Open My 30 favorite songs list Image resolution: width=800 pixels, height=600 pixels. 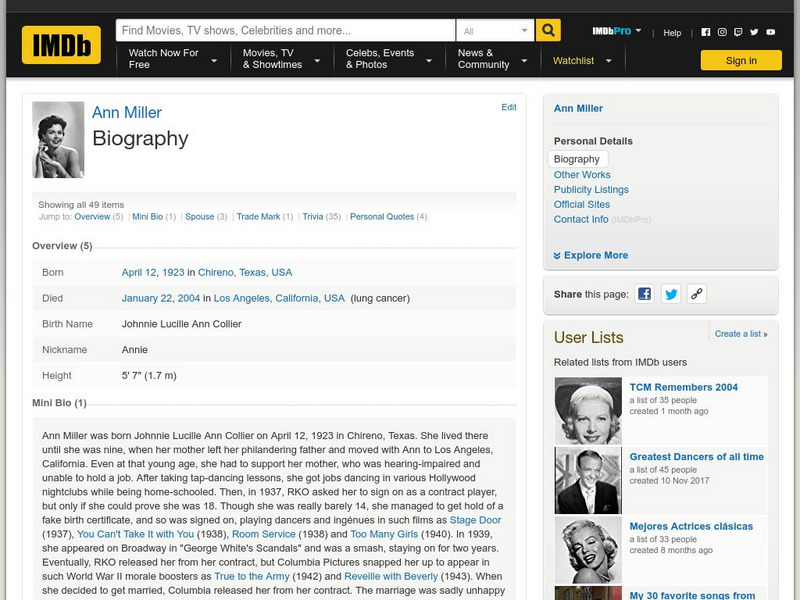[x=692, y=595]
